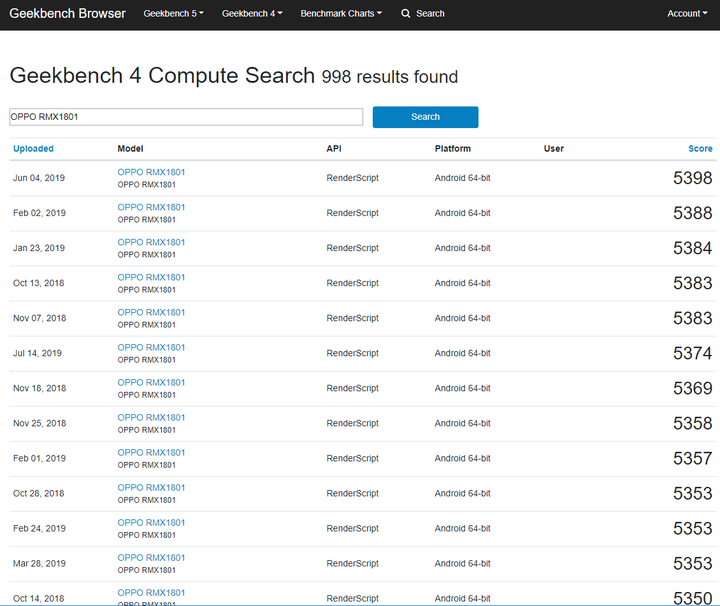Open the Geekbench 4 dropdown menu
This screenshot has width=720, height=606.
(252, 13)
